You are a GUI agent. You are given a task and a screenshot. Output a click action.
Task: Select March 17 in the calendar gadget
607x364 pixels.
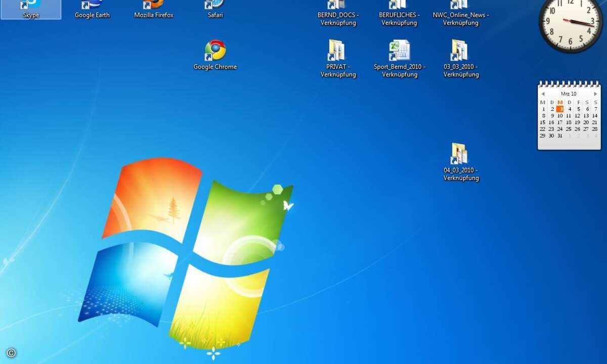pos(560,122)
